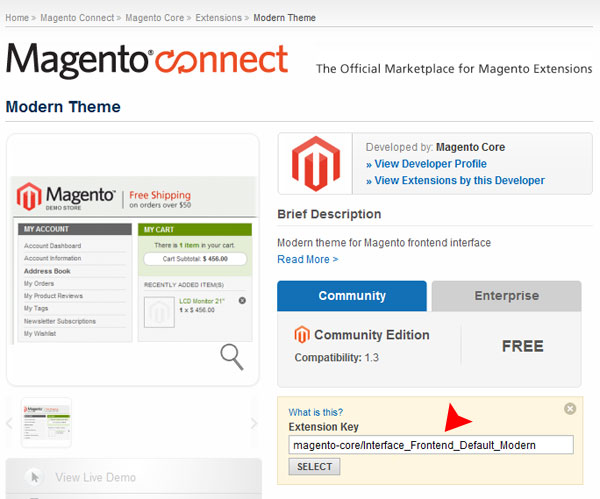Go to the Home breadcrumb link
The width and height of the screenshot is (600, 499).
17,18
